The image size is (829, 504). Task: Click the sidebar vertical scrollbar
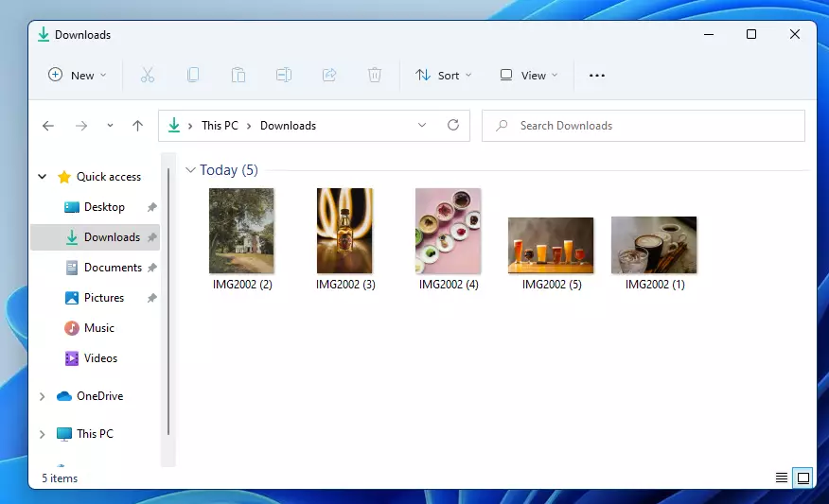point(168,301)
